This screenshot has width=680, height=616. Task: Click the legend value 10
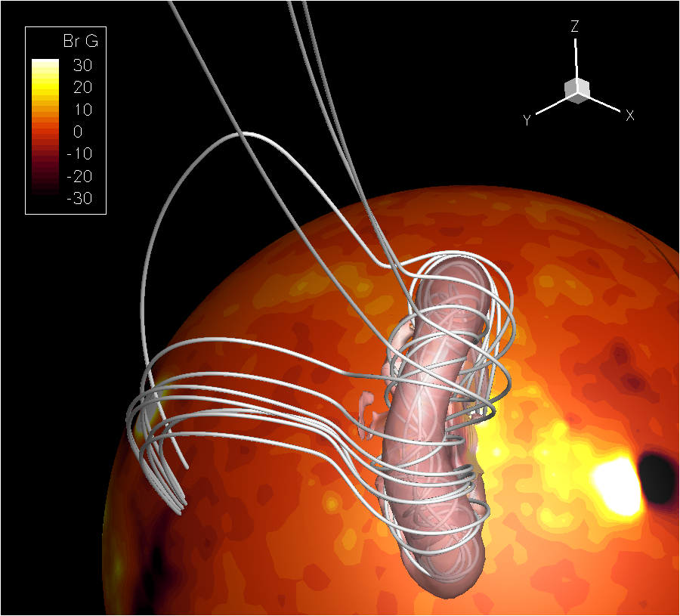point(82,110)
